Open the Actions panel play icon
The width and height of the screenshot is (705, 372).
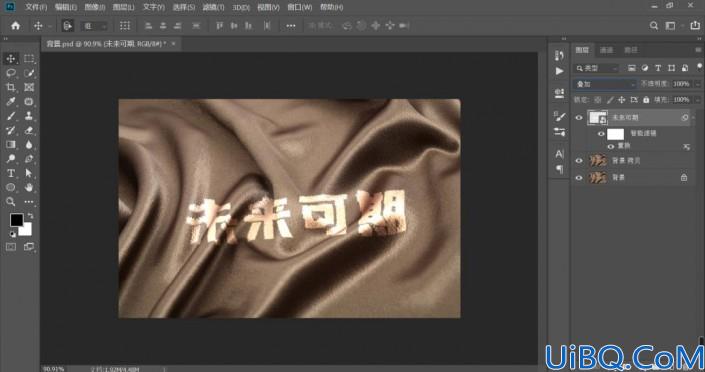[x=559, y=71]
